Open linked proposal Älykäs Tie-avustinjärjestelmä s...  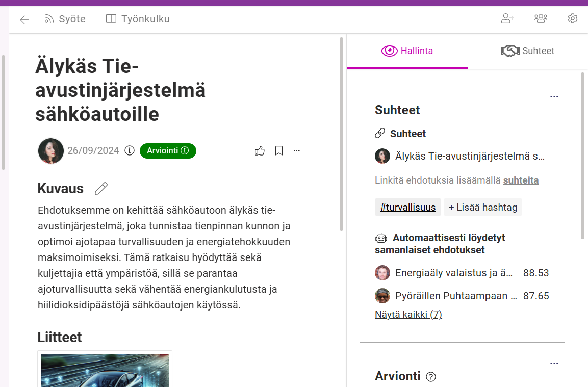tap(470, 156)
